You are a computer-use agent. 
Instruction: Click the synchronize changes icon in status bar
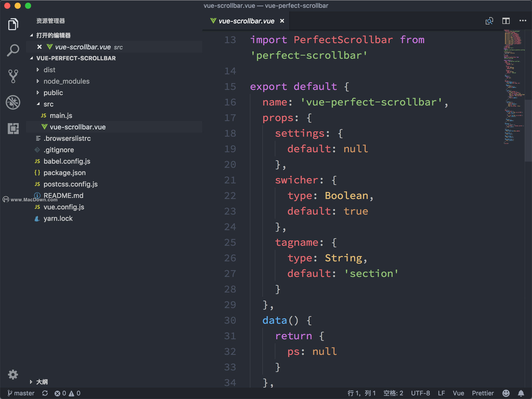pos(45,393)
